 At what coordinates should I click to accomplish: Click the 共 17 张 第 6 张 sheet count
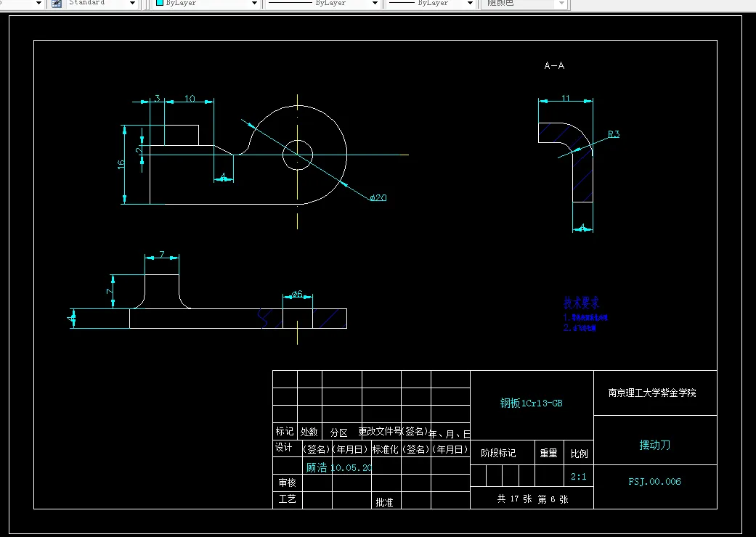(533, 499)
